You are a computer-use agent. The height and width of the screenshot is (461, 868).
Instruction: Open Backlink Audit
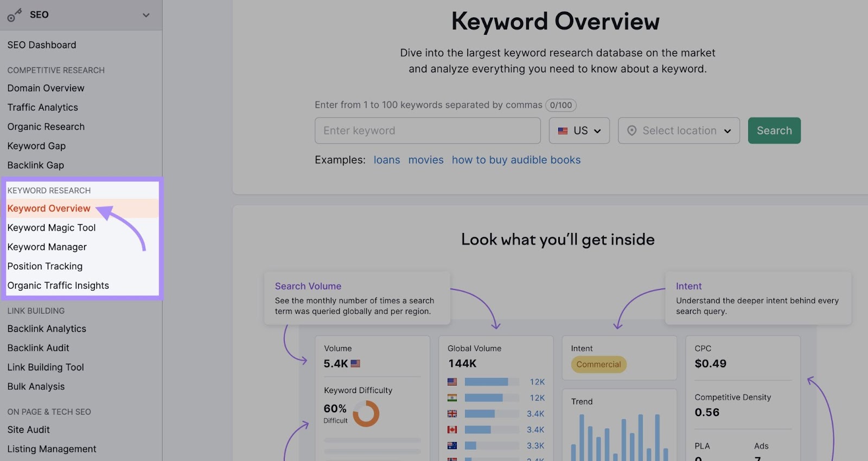pos(39,348)
